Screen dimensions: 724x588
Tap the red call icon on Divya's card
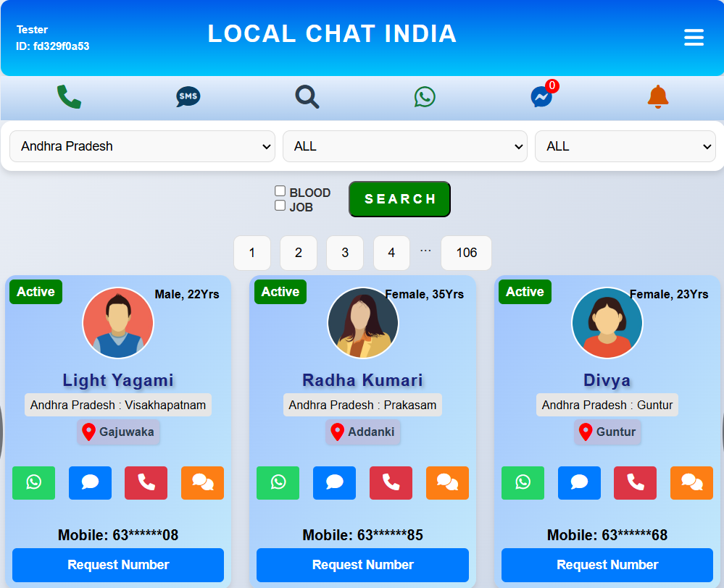(635, 483)
